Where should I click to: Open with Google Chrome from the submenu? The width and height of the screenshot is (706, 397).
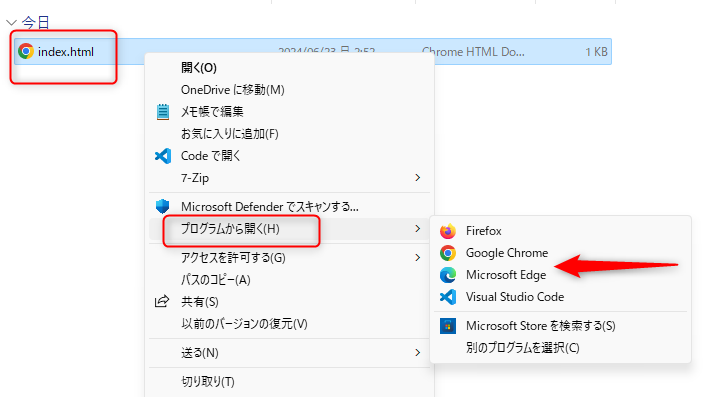[561, 253]
